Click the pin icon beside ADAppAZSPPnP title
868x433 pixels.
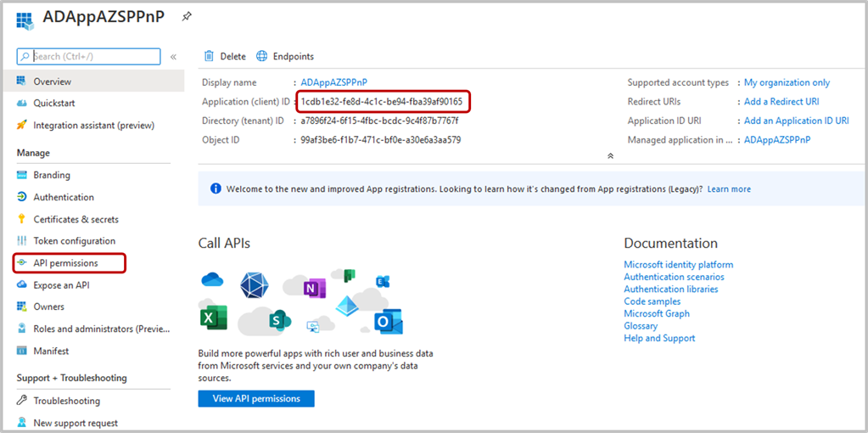187,17
